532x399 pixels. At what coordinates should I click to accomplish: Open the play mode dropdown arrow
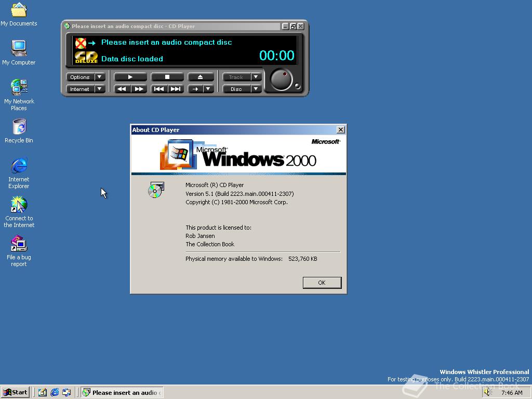click(x=208, y=89)
